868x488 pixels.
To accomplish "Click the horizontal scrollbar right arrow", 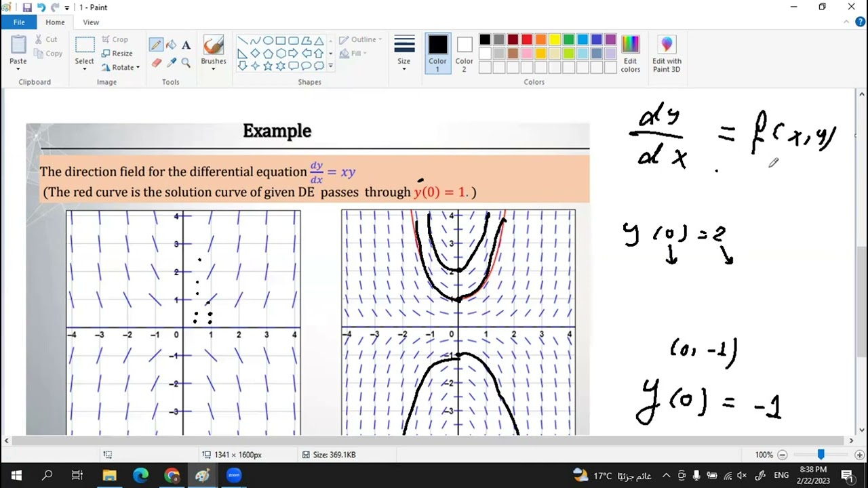I will pos(851,441).
